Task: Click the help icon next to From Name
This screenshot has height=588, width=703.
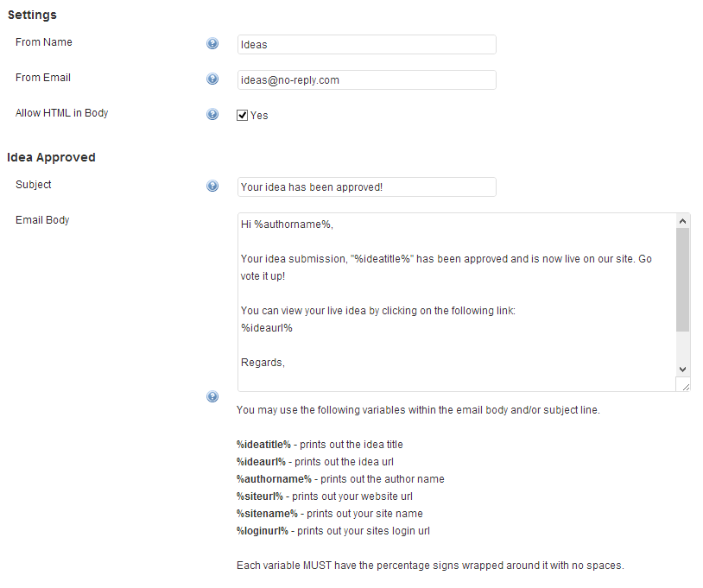Action: [212, 43]
